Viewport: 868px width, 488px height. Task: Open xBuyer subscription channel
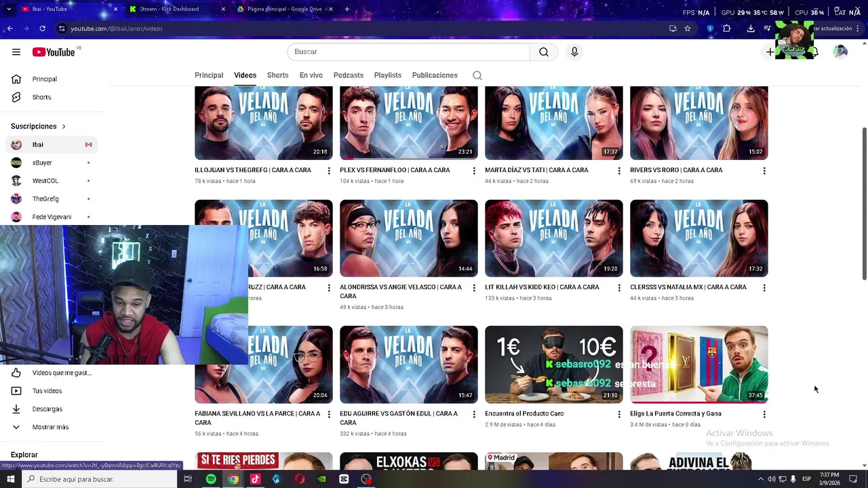tap(52, 163)
